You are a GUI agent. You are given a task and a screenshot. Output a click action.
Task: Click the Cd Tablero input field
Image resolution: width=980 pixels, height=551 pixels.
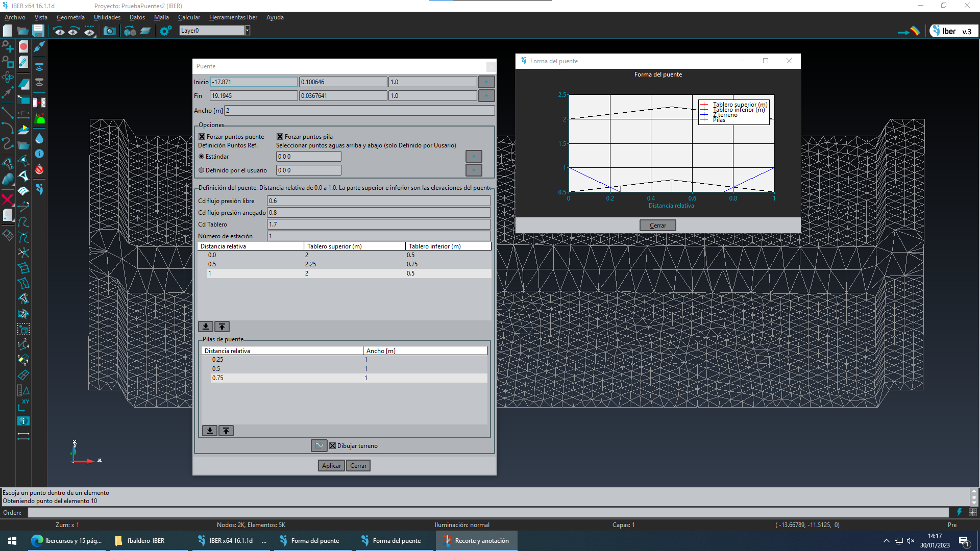379,224
